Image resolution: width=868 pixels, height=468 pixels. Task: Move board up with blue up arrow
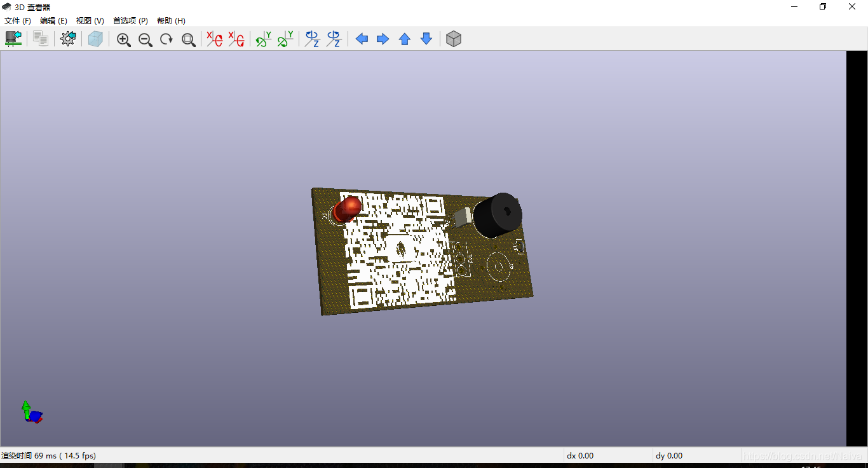tap(405, 39)
